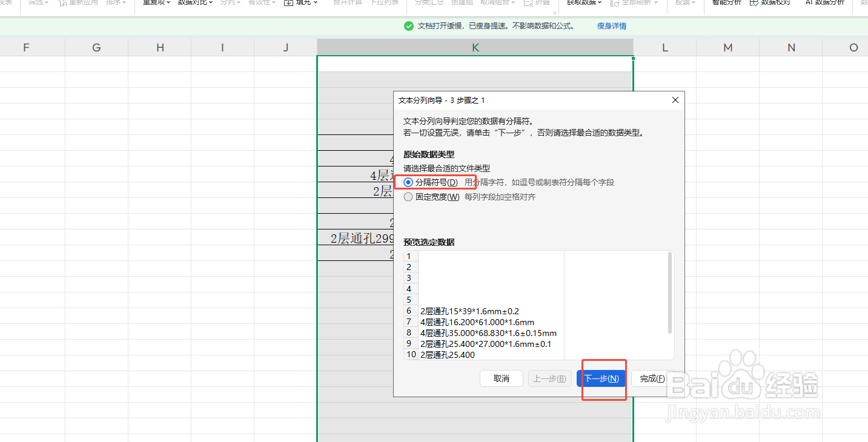Open the 重复项 dropdown menu
Viewport: 868px width, 442px height.
click(168, 4)
